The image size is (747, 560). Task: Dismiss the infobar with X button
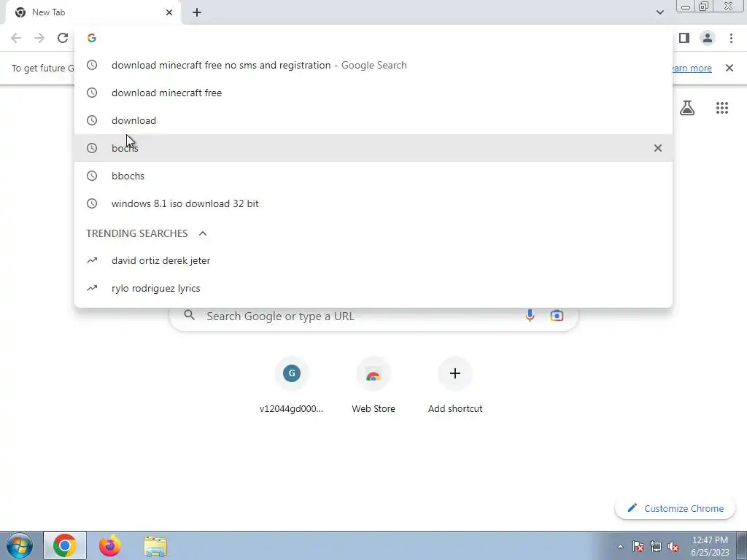729,68
